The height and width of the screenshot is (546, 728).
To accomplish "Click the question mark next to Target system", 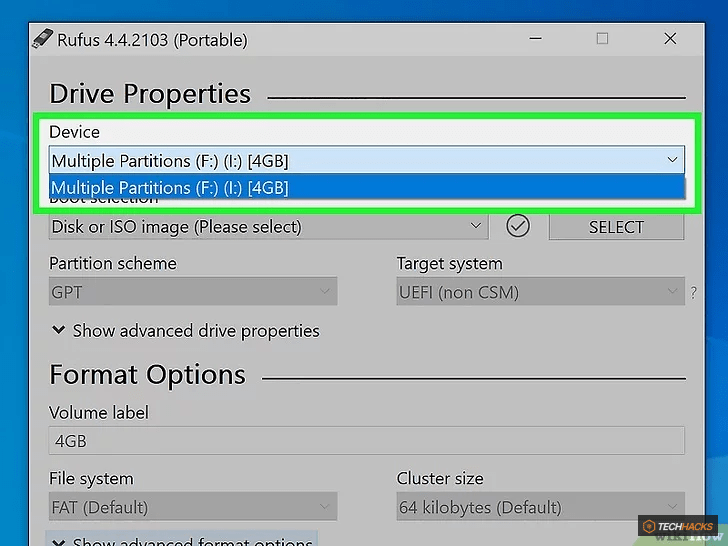I will pyautogui.click(x=693, y=292).
